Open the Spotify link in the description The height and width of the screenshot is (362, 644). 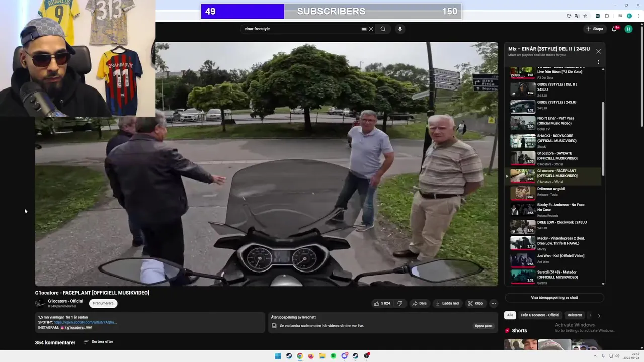click(x=85, y=322)
